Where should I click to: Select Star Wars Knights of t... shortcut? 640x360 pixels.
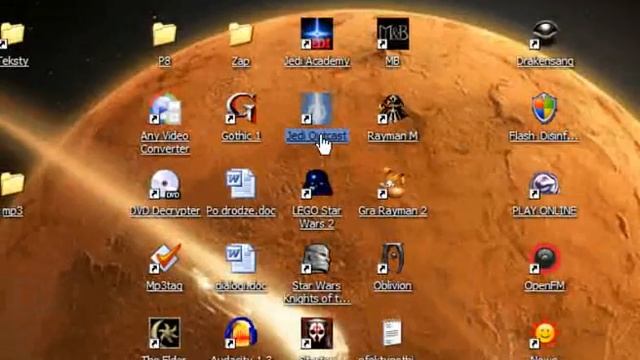tap(317, 259)
